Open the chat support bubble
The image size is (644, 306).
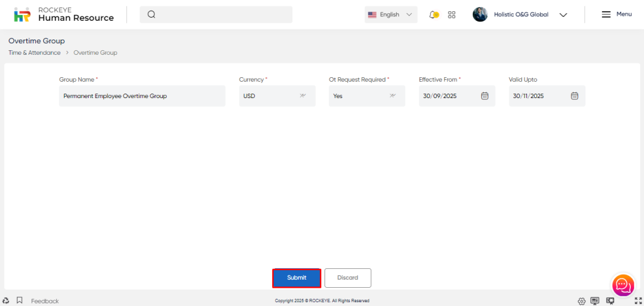pos(623,285)
